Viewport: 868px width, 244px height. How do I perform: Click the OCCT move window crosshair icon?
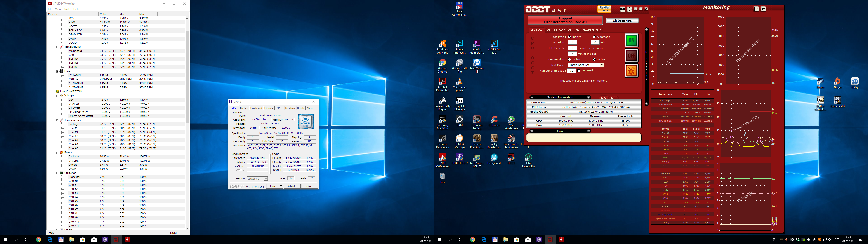(630, 9)
